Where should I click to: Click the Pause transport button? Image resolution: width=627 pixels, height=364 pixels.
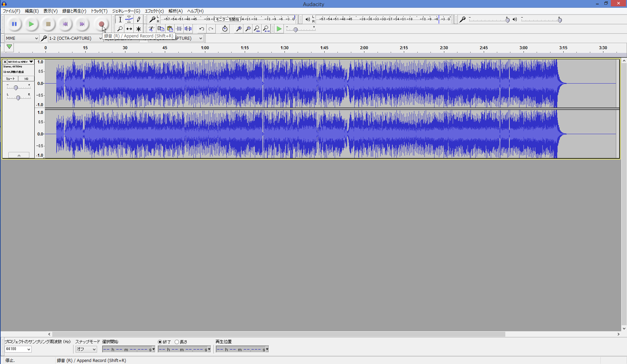point(14,24)
